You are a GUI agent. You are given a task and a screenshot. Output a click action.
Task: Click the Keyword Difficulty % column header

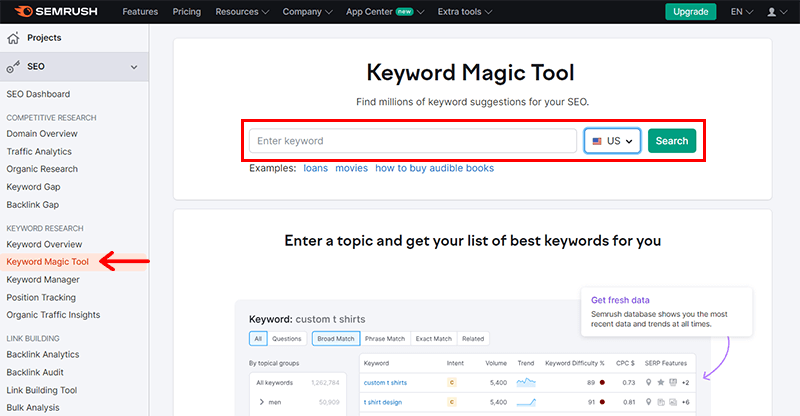pos(574,363)
